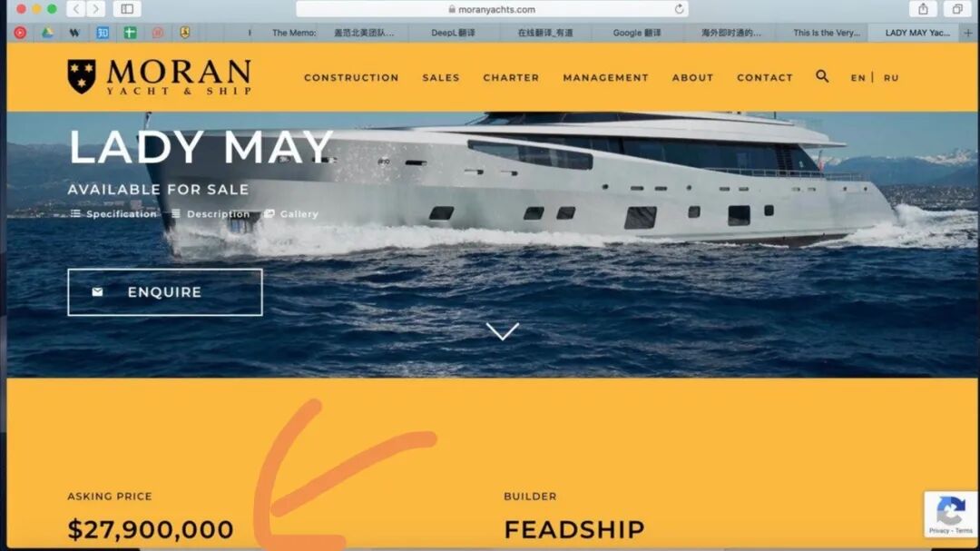Show all tabs overview icon
The image size is (980, 551).
tap(957, 9)
